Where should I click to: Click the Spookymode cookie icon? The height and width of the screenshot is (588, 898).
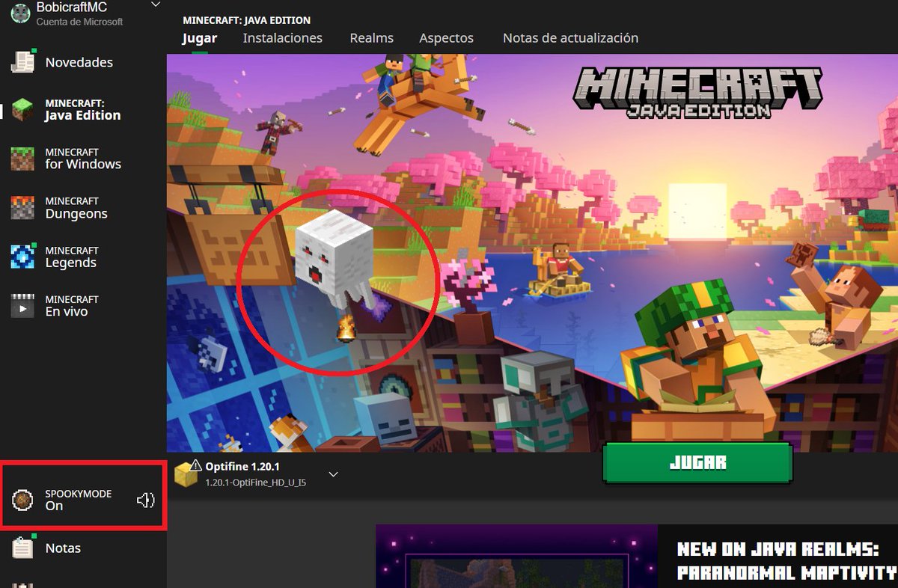[23, 500]
